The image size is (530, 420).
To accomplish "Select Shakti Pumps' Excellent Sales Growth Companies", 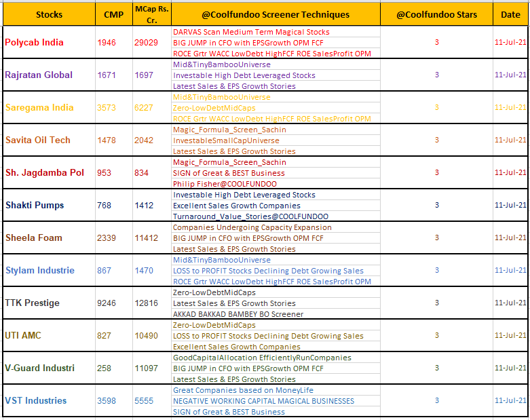I will coord(276,206).
